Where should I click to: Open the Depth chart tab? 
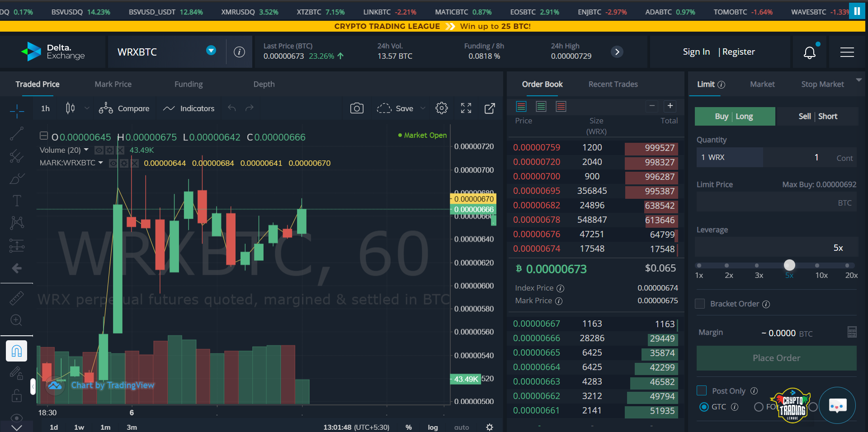click(x=264, y=84)
